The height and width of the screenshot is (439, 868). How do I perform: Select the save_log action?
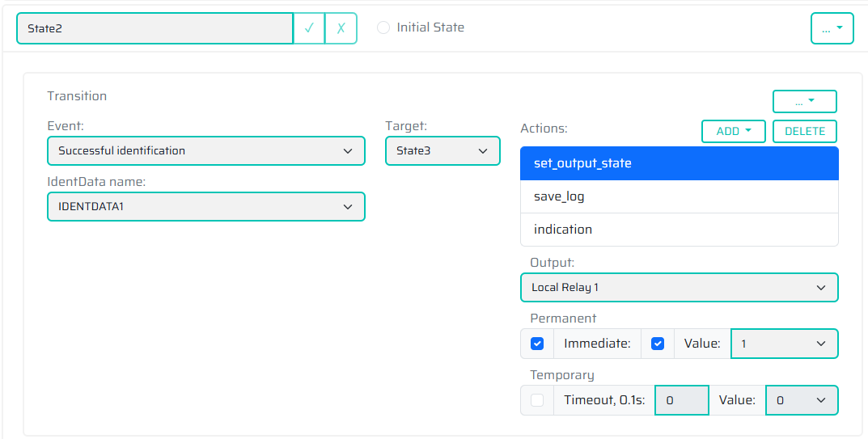pos(680,196)
